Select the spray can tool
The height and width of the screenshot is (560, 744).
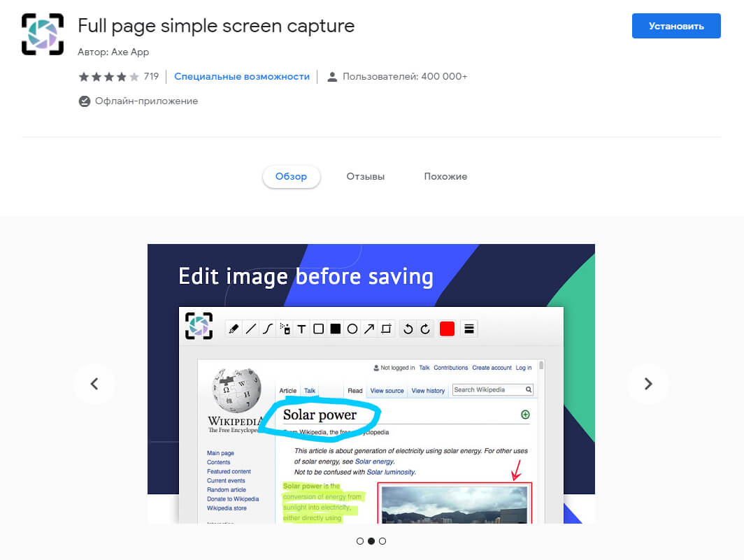coord(285,329)
